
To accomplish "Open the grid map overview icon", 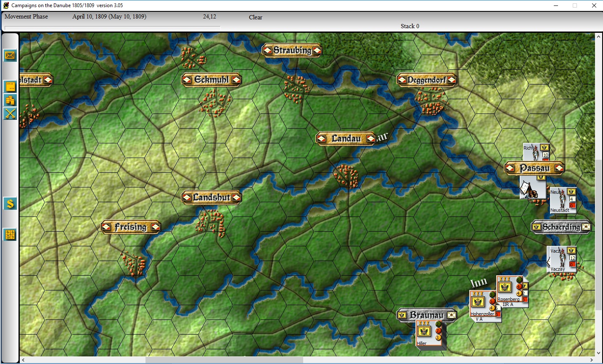I will pos(10,235).
